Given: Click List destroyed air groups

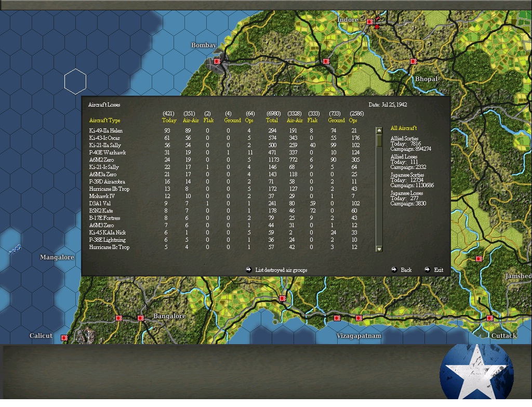Looking at the screenshot, I should (x=277, y=270).
